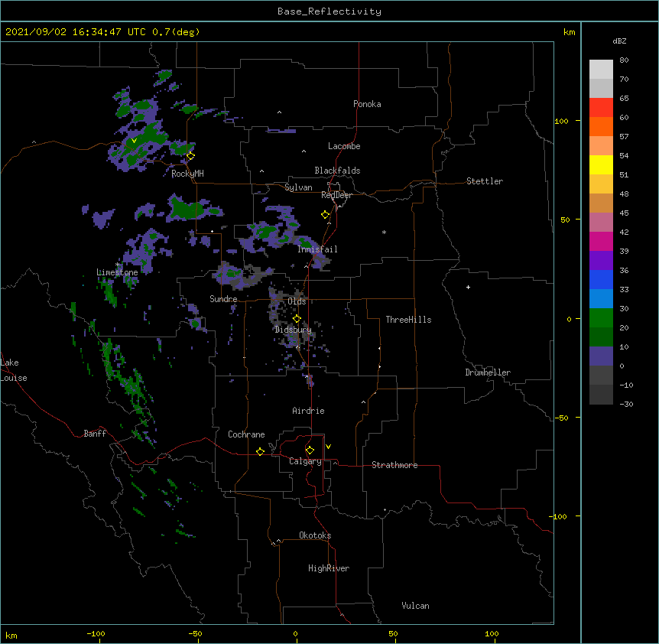Click the HighRiver town label
This screenshot has height=644, width=659.
[329, 568]
